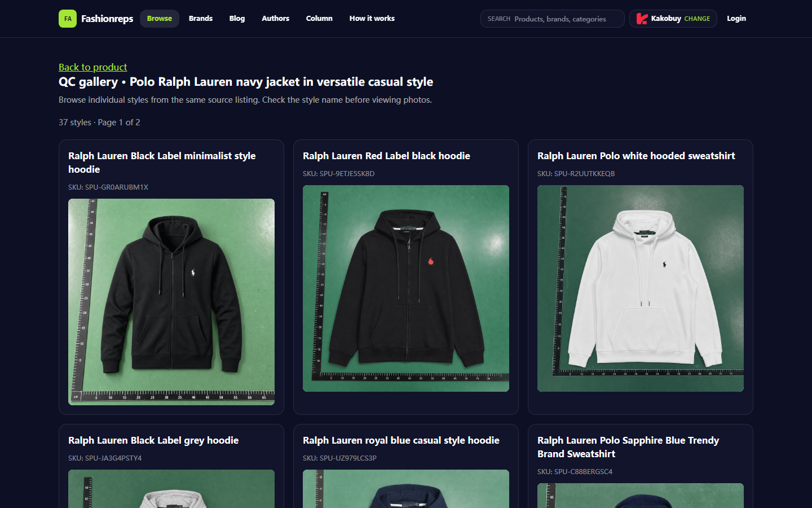Click SKU: SPU-R2UUTKKEQB text
Image resolution: width=812 pixels, height=508 pixels.
point(576,173)
